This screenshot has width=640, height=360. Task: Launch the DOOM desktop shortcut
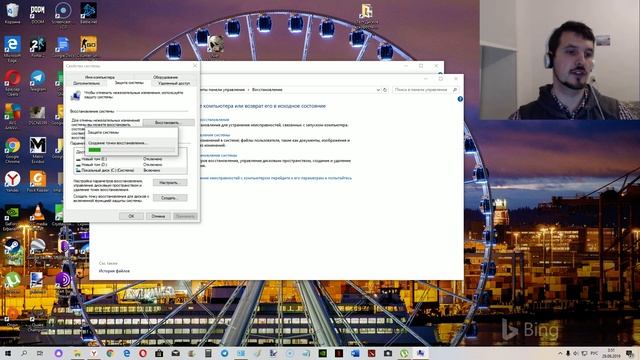38,13
